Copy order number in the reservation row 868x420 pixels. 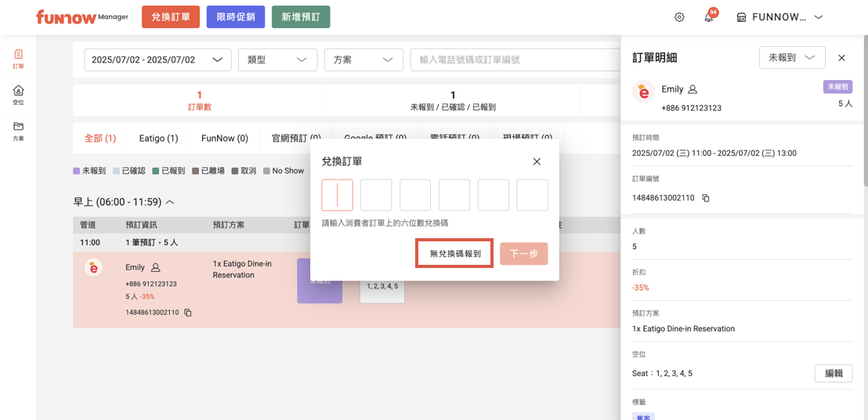coord(188,313)
